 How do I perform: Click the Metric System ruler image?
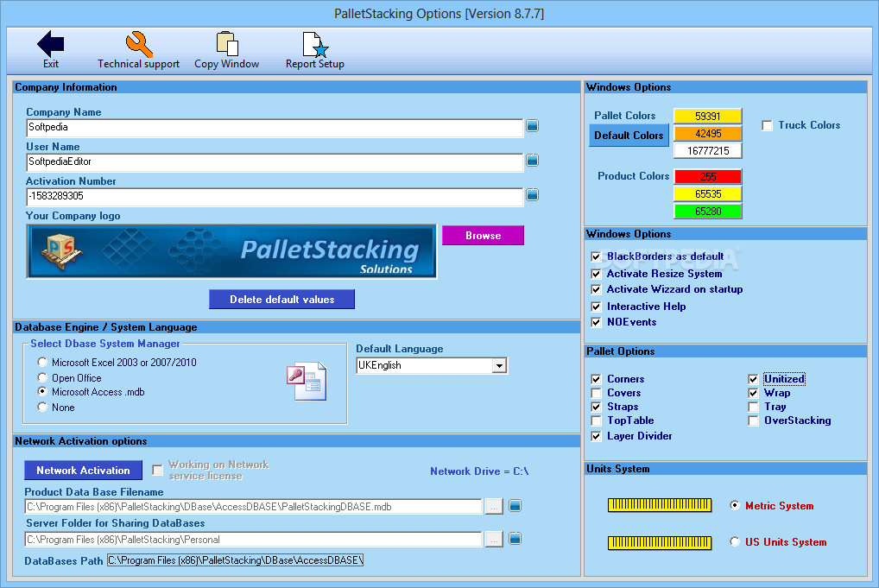pos(660,505)
